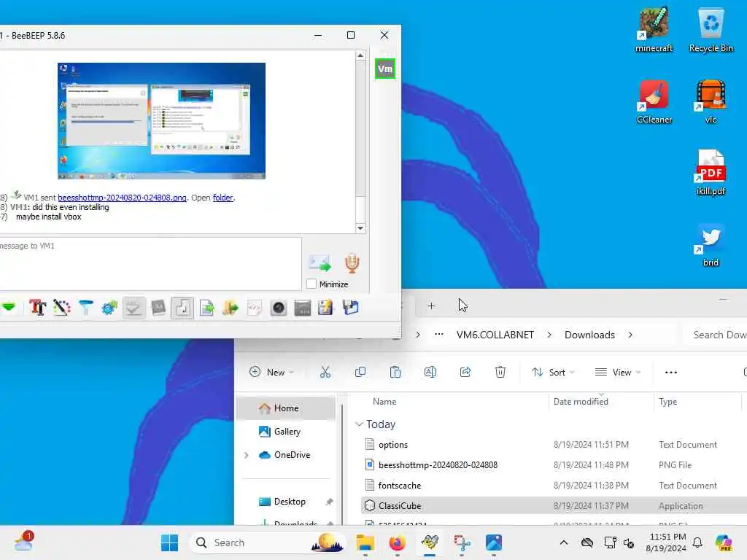Click the blue funnel filter icon in BeeBEEP
The width and height of the screenshot is (747, 560).
pyautogui.click(x=86, y=308)
